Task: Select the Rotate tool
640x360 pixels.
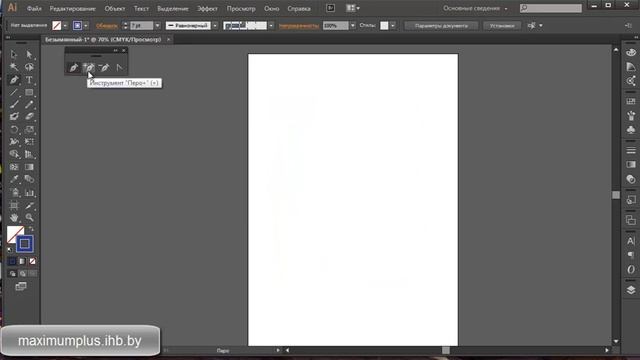Action: [x=14, y=129]
